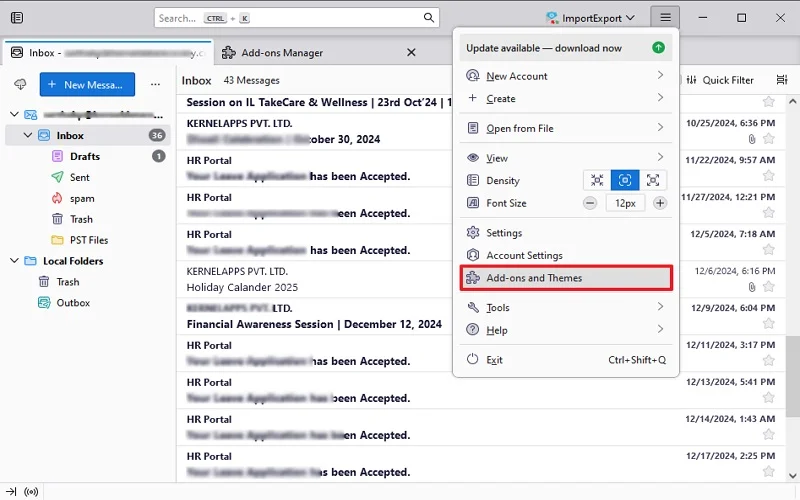The height and width of the screenshot is (500, 800).
Task: Select the Inbox folder
Action: pos(88,135)
